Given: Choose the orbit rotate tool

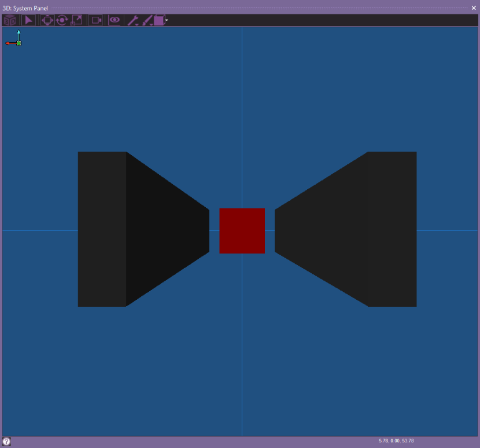Looking at the screenshot, I should [x=62, y=21].
